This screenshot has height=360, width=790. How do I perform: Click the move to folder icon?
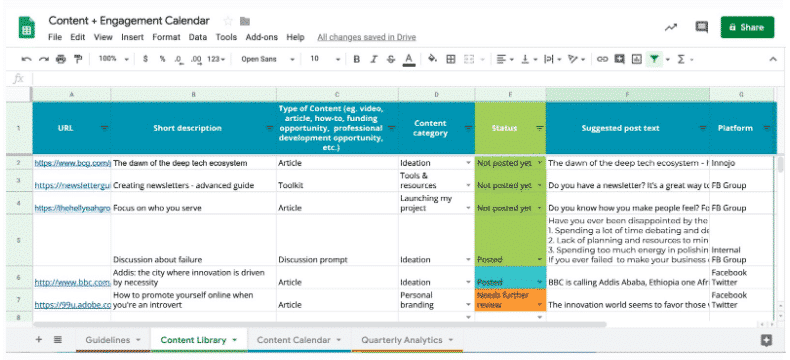[x=245, y=21]
